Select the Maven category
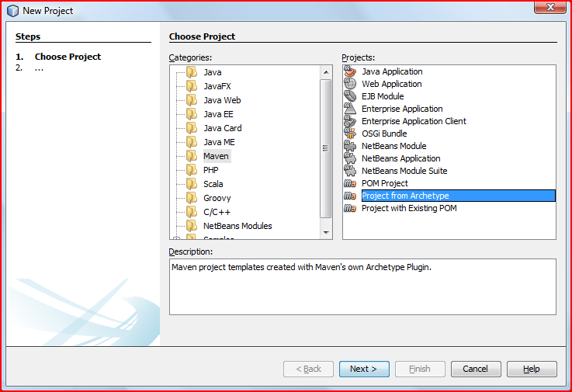This screenshot has width=572, height=392. (x=216, y=156)
